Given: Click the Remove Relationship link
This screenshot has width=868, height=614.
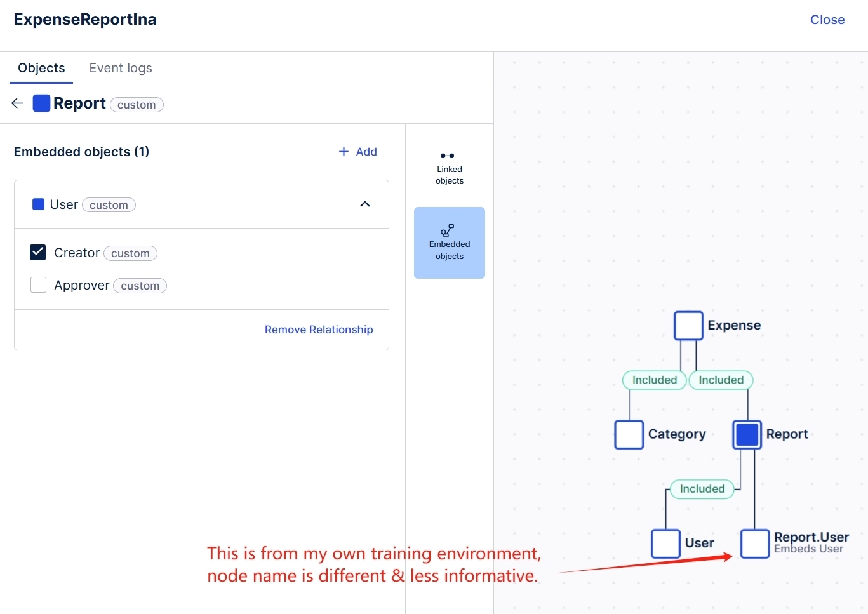Looking at the screenshot, I should [319, 330].
